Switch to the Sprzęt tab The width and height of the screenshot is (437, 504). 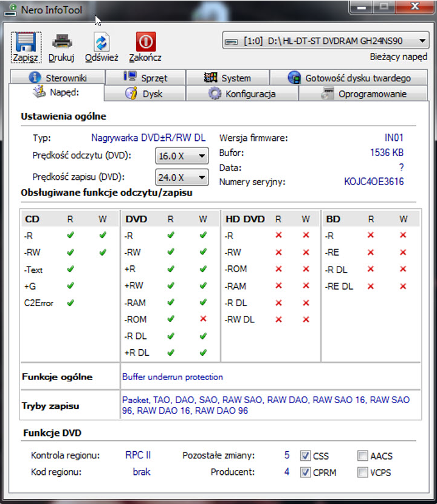tap(146, 78)
